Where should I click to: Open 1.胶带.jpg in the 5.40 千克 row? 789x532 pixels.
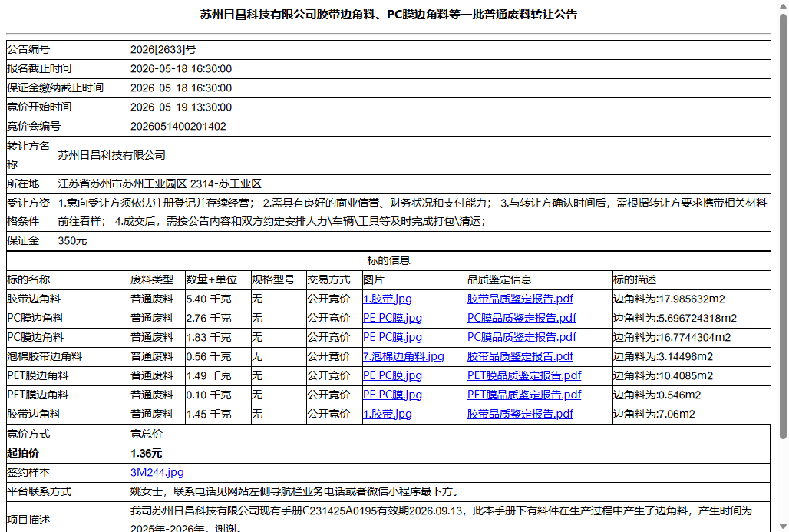[387, 299]
